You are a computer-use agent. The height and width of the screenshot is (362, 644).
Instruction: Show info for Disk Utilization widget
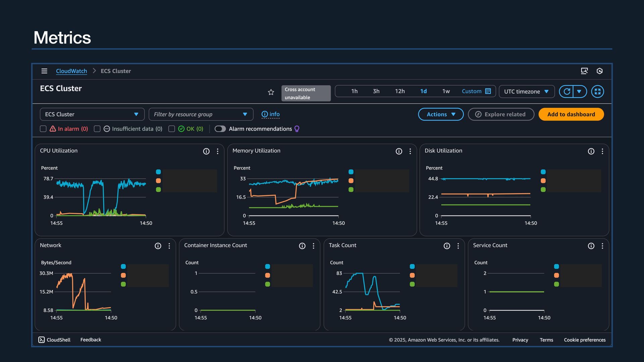click(591, 152)
